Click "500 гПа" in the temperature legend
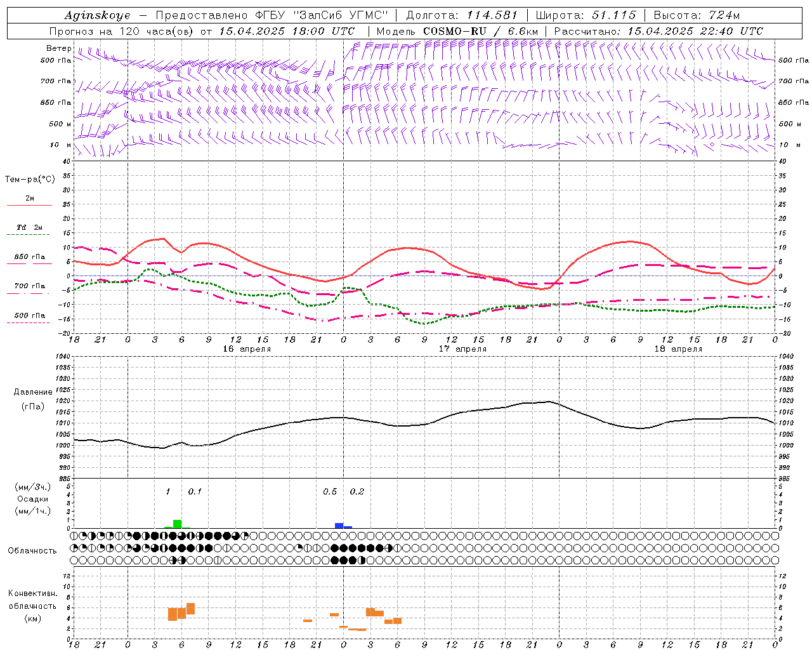The height and width of the screenshot is (650, 812). point(30,315)
